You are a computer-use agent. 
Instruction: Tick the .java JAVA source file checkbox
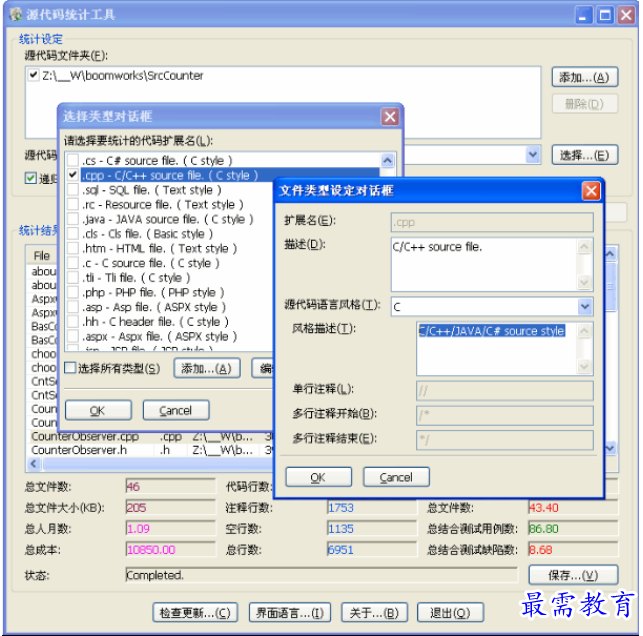pos(73,219)
